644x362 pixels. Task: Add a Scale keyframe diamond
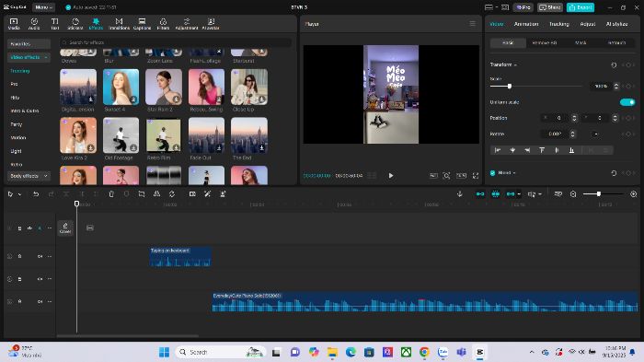(x=628, y=87)
